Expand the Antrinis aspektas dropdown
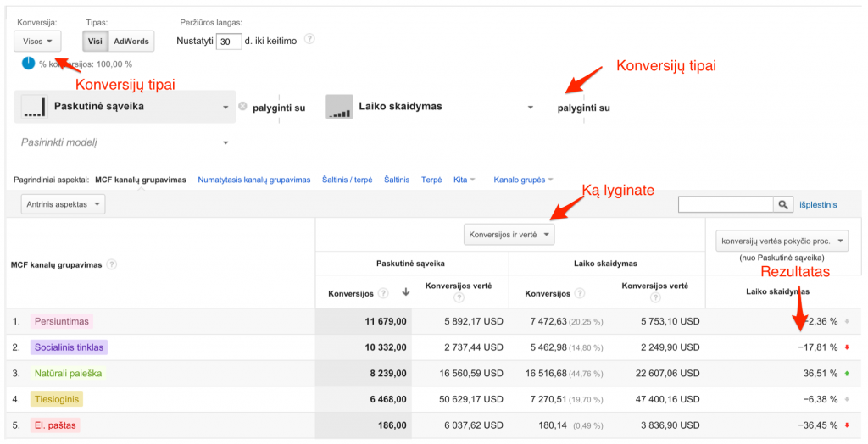The height and width of the screenshot is (444, 868). (64, 204)
